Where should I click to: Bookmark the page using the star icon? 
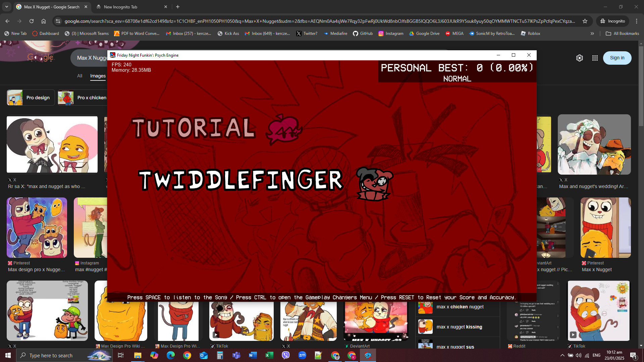tap(585, 21)
